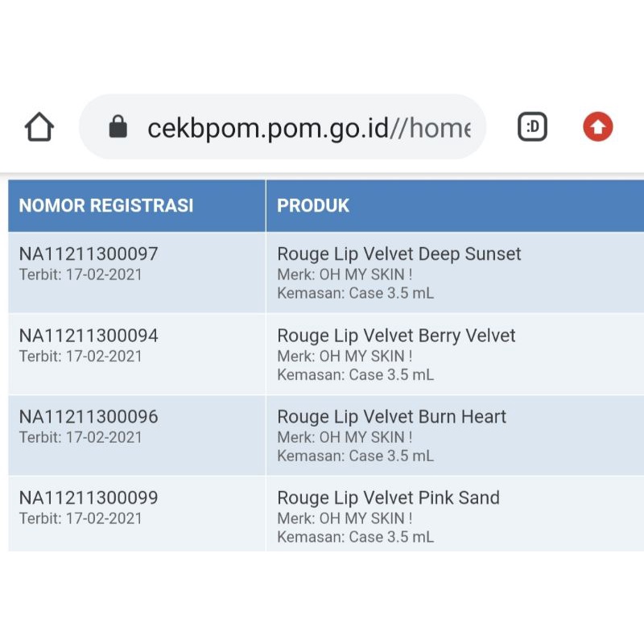
Task: Tap the red update arrow icon
Action: (x=598, y=127)
